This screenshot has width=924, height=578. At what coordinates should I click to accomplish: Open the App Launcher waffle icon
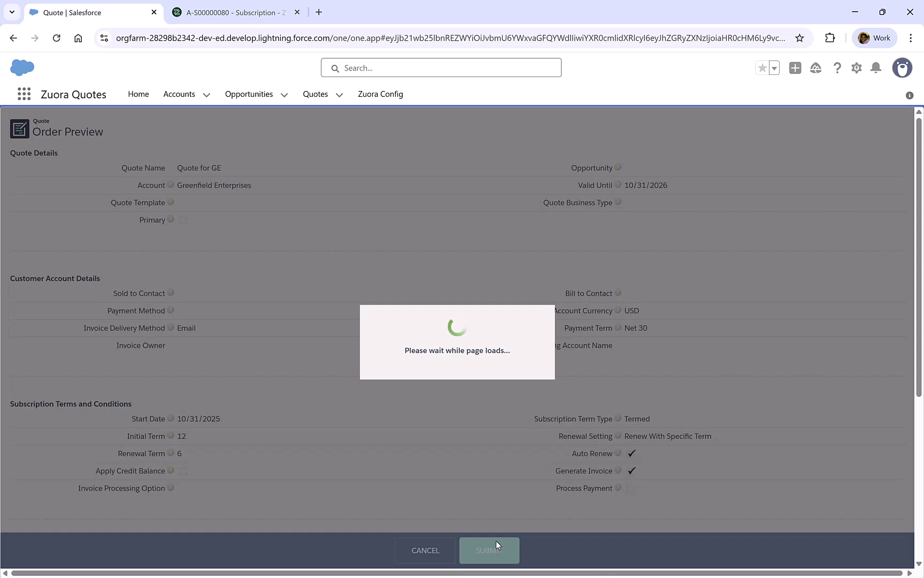click(x=24, y=94)
